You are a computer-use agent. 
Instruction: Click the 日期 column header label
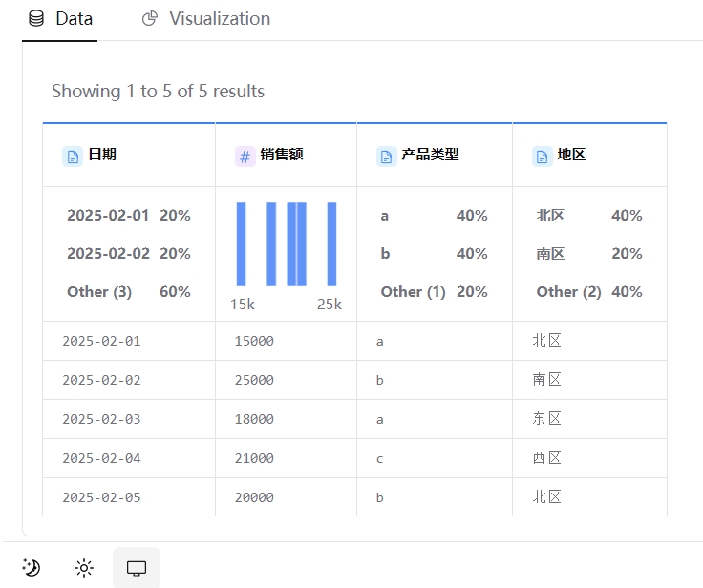point(102,155)
